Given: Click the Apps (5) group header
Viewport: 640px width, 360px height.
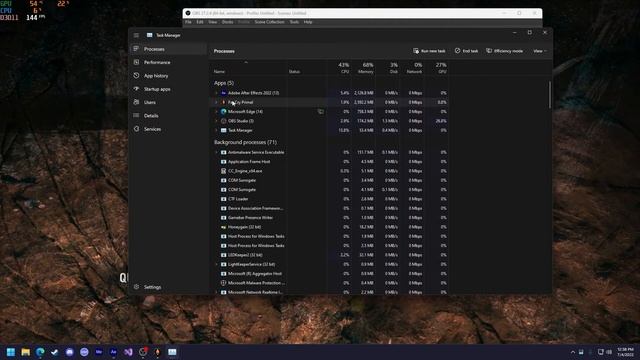Looking at the screenshot, I should [x=224, y=83].
